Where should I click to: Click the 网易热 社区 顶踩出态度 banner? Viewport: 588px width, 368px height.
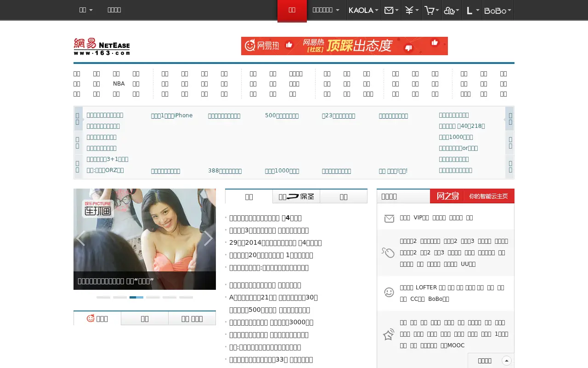click(345, 46)
